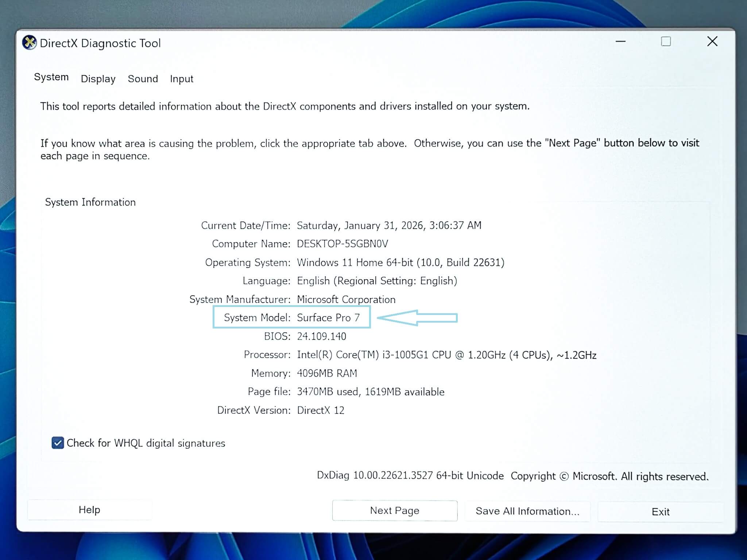Screen dimensions: 747x560
Task: Click the Page file label
Action: tap(269, 392)
